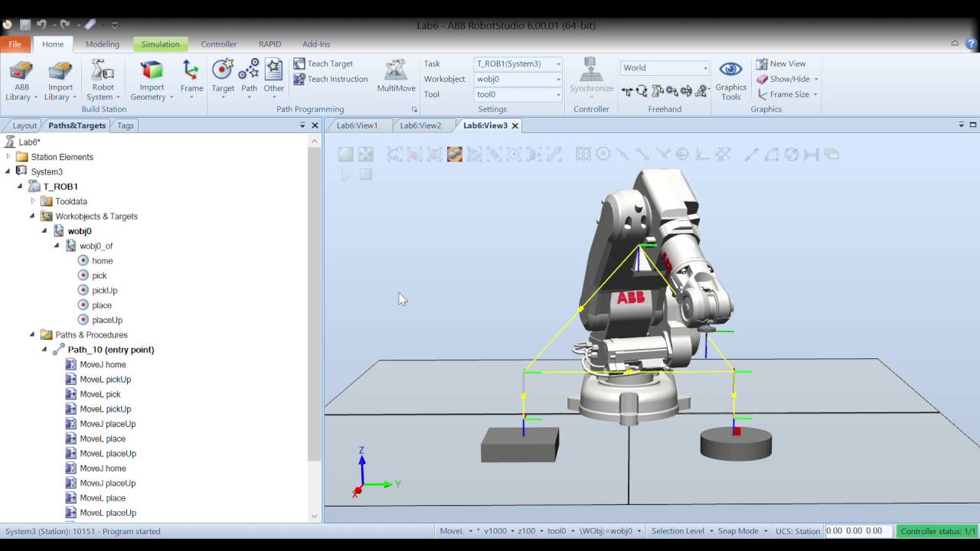Toggle the Snap Object mode icon
The height and width of the screenshot is (551, 980).
[583, 155]
